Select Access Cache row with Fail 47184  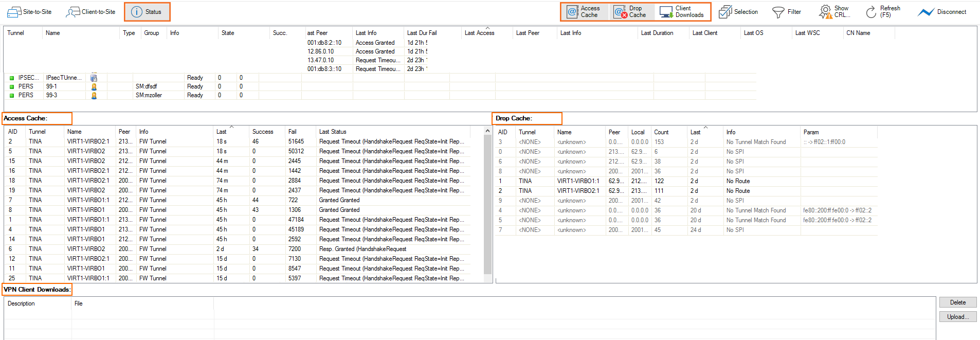[238, 220]
